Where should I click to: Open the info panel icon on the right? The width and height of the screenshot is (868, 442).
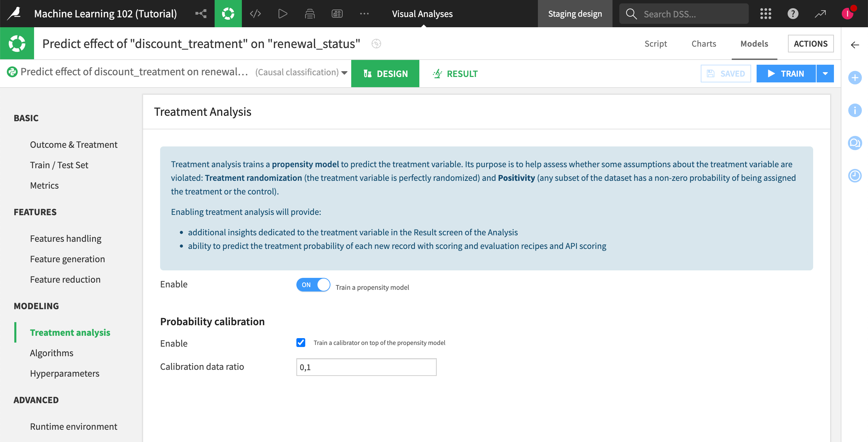[x=855, y=110]
